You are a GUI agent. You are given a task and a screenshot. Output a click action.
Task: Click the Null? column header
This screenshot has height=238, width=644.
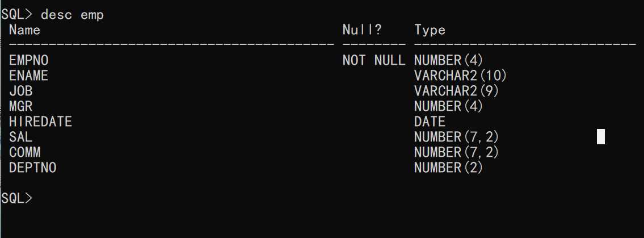click(362, 30)
